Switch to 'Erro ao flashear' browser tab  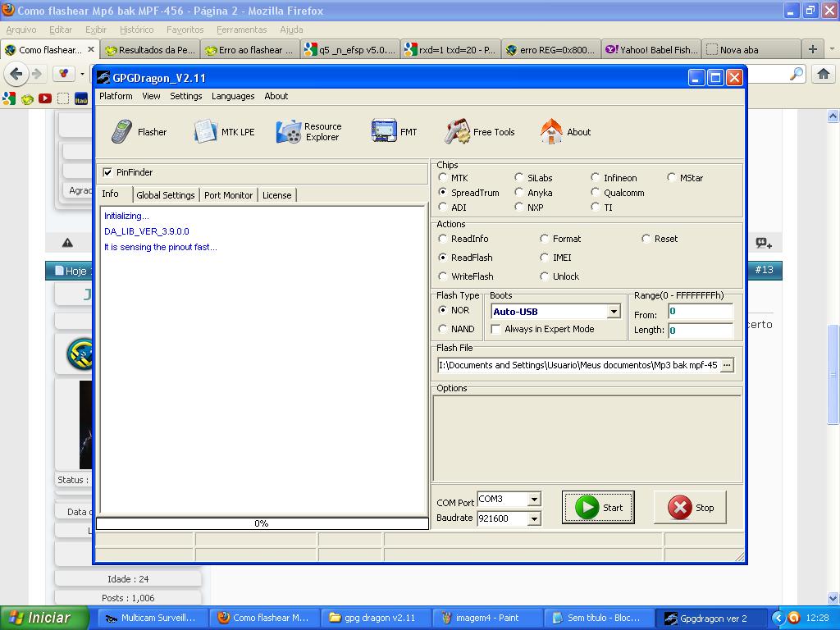(250, 49)
